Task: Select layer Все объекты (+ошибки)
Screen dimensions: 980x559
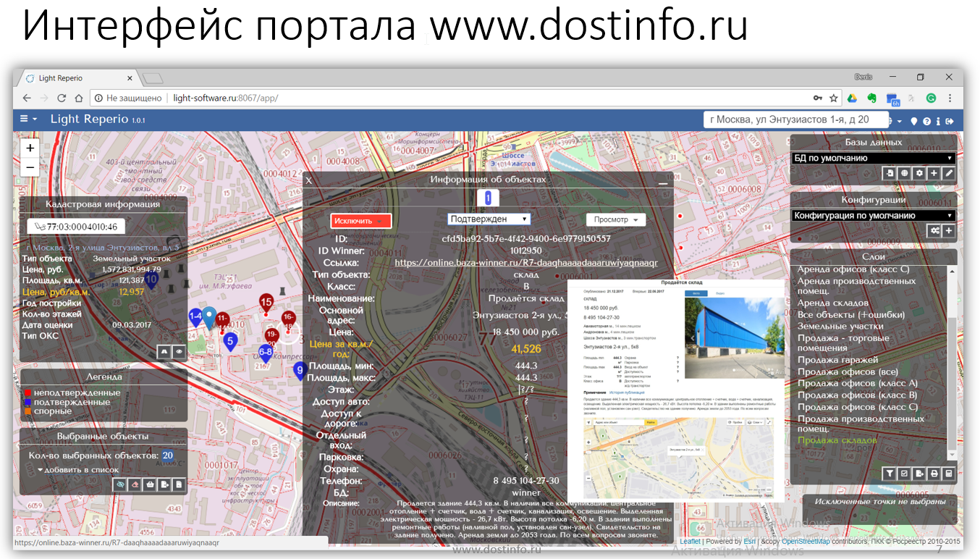Action: pos(851,314)
